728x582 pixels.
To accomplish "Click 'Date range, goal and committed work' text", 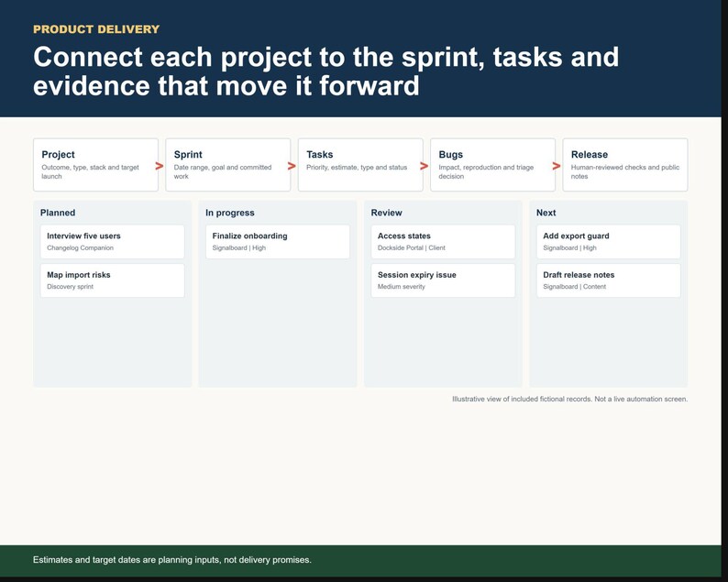I will (x=223, y=171).
